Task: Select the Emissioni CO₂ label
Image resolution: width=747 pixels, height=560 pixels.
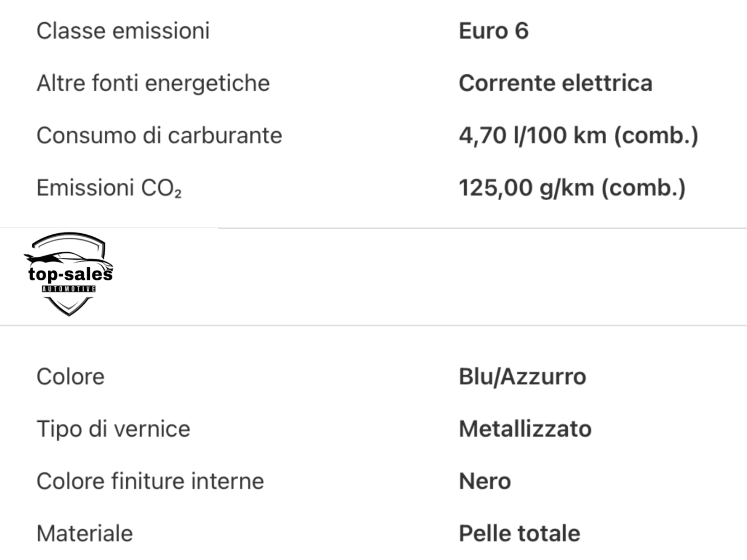Action: [109, 188]
